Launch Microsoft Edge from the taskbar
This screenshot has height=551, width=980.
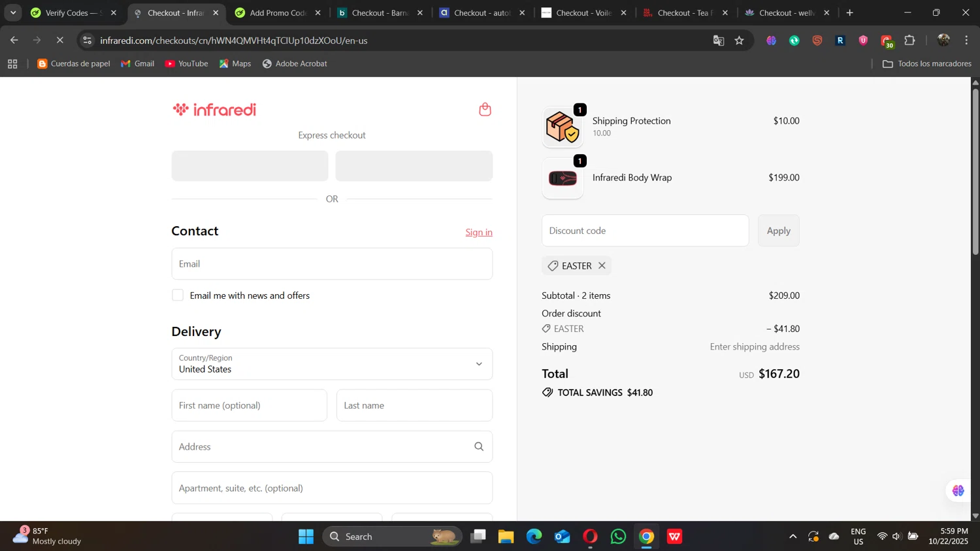[x=534, y=537]
